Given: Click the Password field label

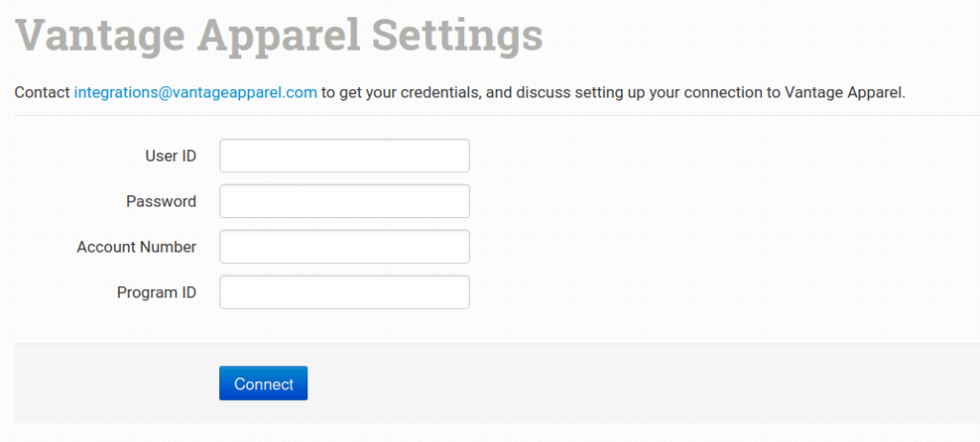Looking at the screenshot, I should pos(161,202).
